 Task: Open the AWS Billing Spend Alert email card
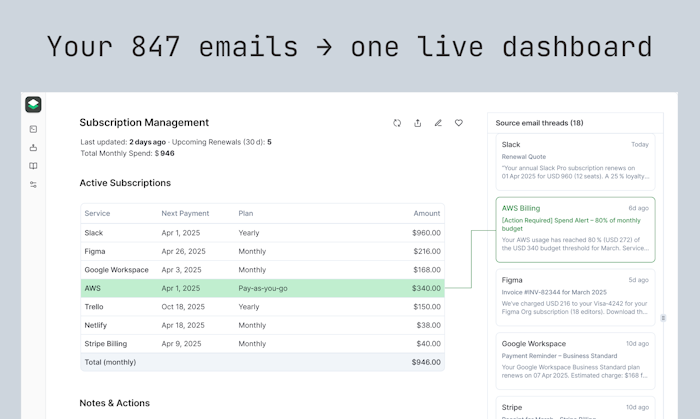[x=575, y=229]
